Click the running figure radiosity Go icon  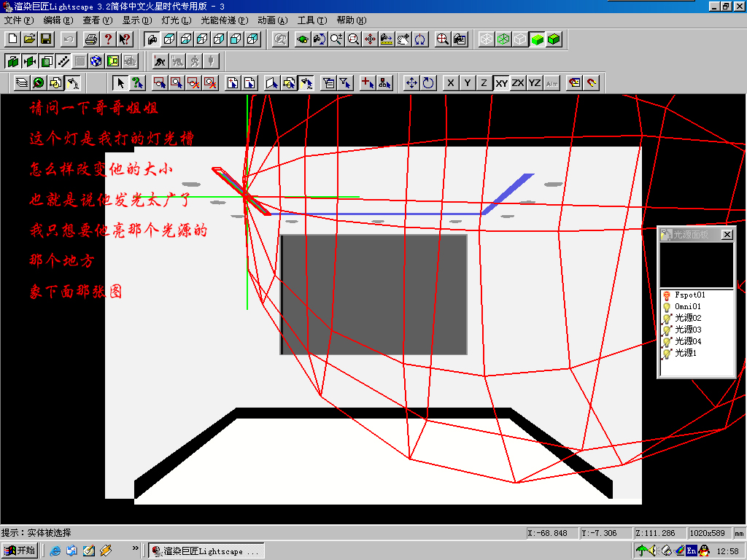(194, 61)
